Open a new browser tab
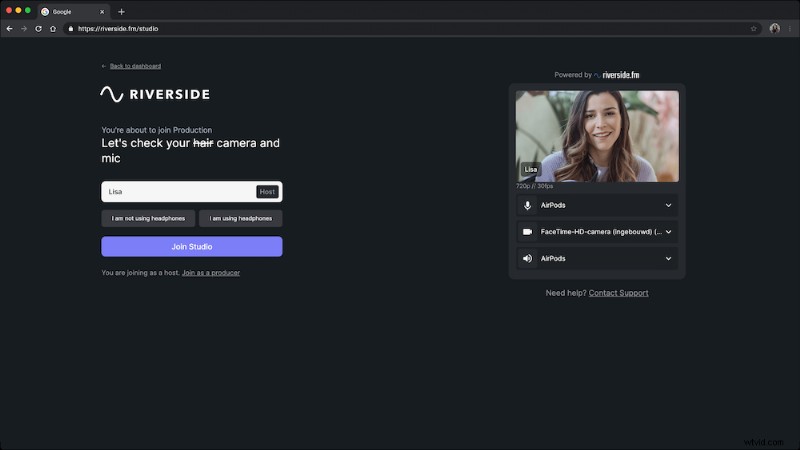This screenshot has width=800, height=450. [x=121, y=11]
